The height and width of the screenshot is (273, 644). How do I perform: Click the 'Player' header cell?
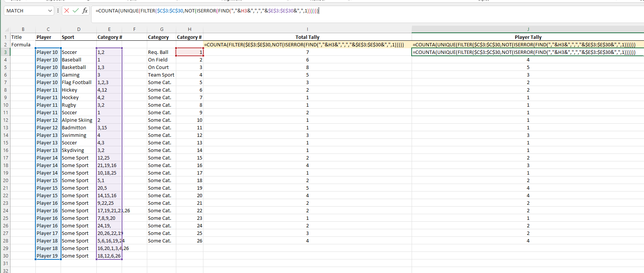pyautogui.click(x=48, y=37)
